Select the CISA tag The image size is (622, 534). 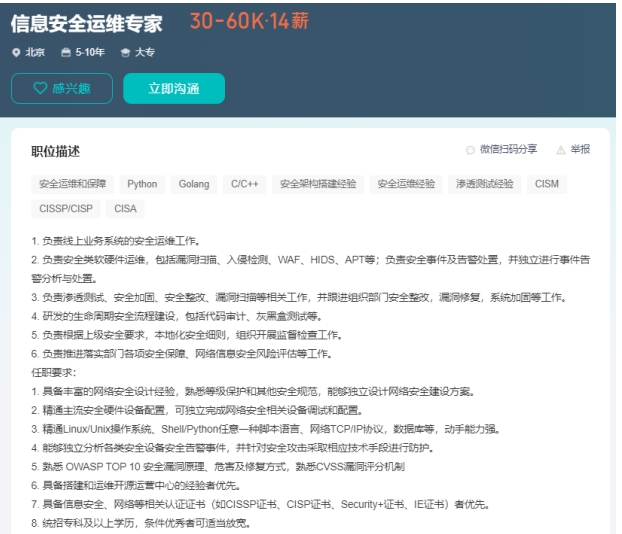[x=125, y=209]
